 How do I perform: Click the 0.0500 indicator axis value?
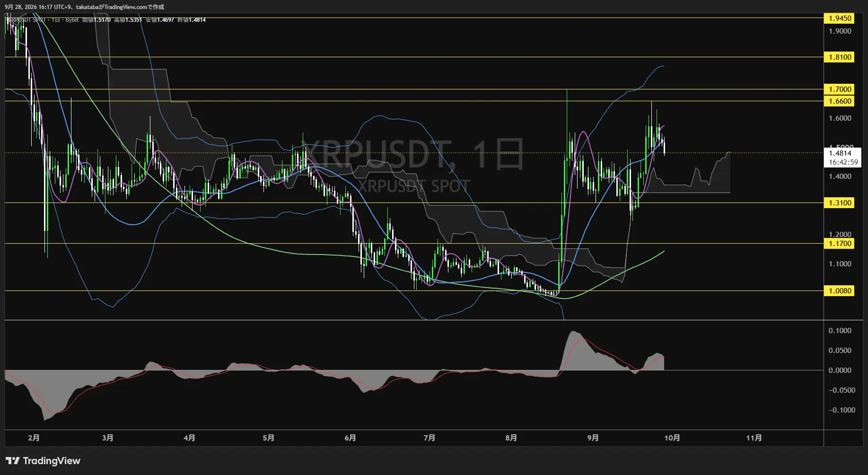840,351
